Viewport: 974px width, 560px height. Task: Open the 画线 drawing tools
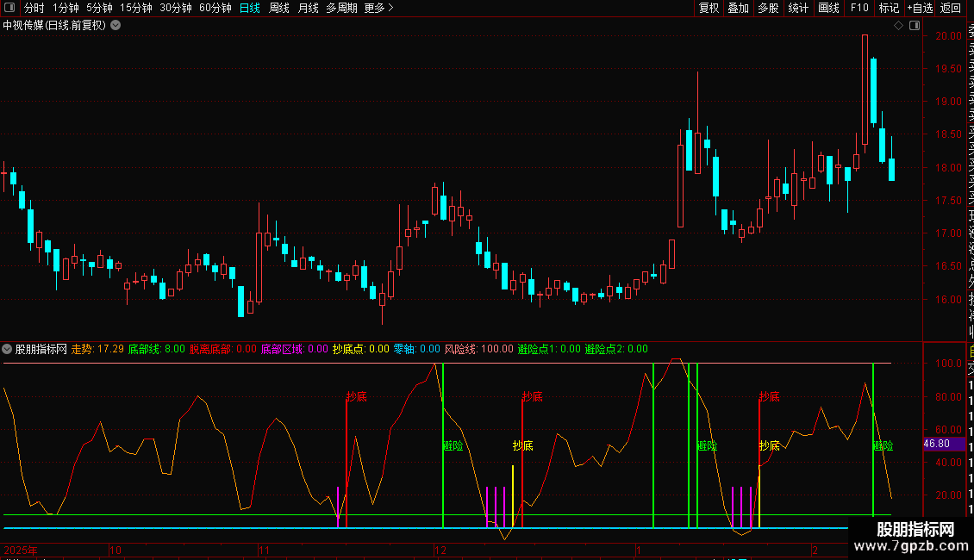click(828, 8)
